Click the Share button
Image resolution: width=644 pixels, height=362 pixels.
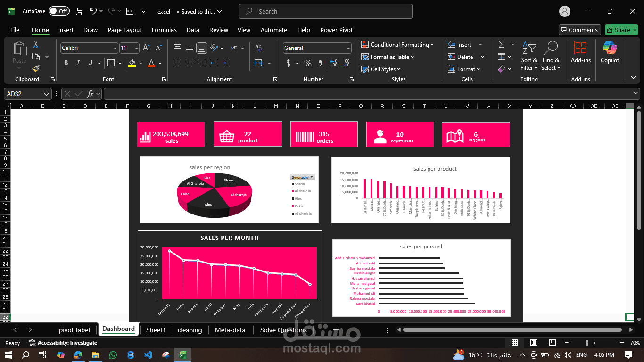[621, 30]
